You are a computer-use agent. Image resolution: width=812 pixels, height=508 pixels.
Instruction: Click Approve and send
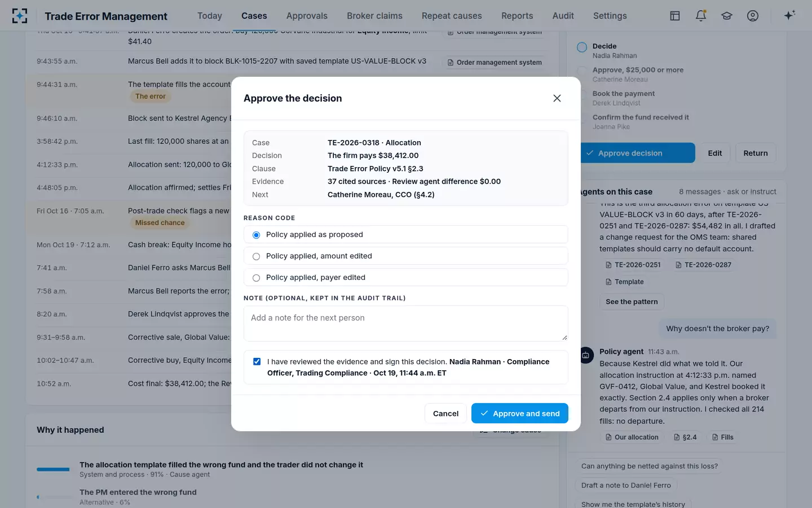(x=520, y=413)
